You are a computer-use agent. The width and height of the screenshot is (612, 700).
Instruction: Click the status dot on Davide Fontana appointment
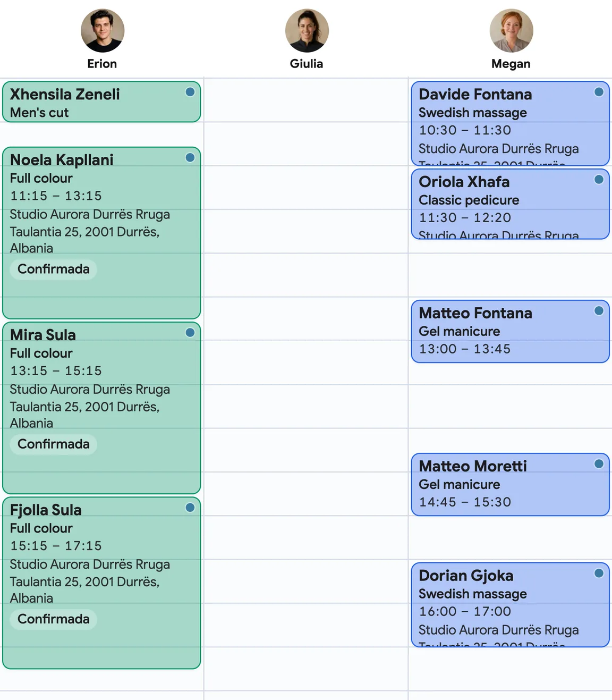[599, 92]
